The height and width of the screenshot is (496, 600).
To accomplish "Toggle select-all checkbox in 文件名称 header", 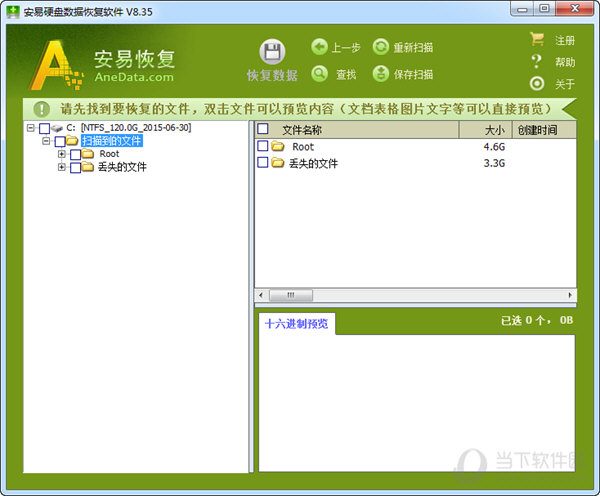I will [262, 129].
